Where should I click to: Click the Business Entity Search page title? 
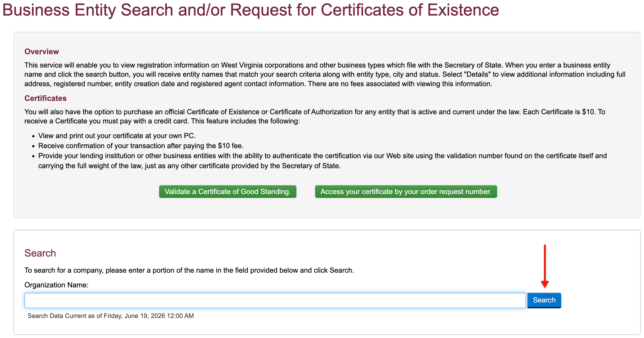[x=251, y=10]
